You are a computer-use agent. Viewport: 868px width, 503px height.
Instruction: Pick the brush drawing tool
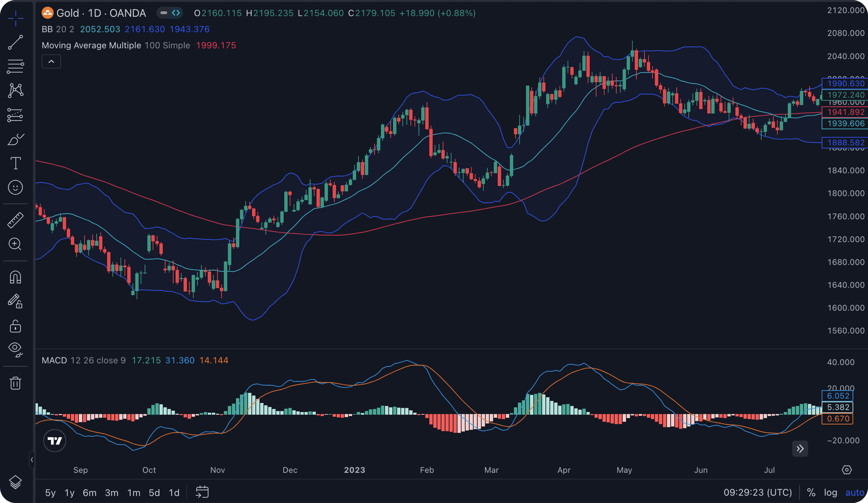pos(16,139)
